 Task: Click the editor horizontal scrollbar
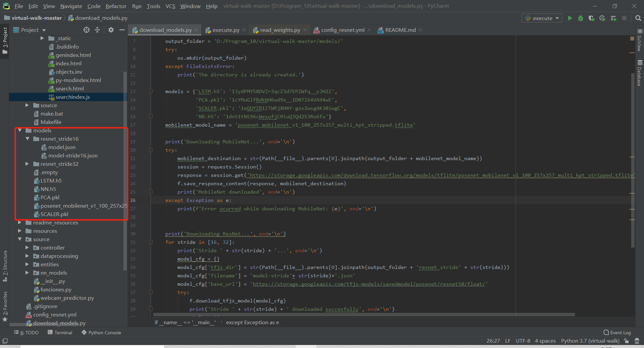pyautogui.click(x=364, y=315)
